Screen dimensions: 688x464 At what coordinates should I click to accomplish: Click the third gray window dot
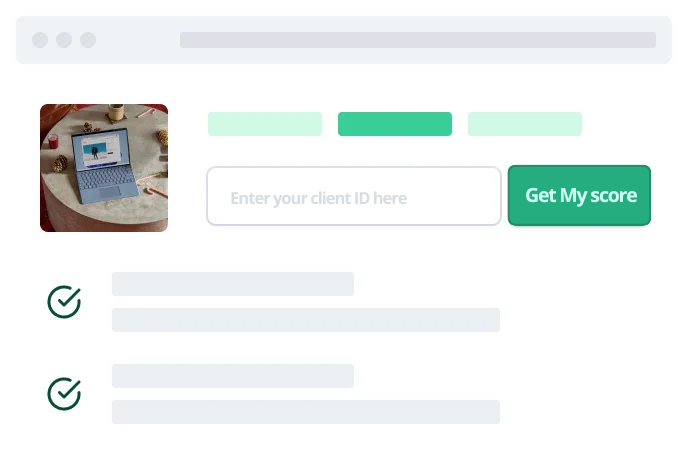click(88, 40)
